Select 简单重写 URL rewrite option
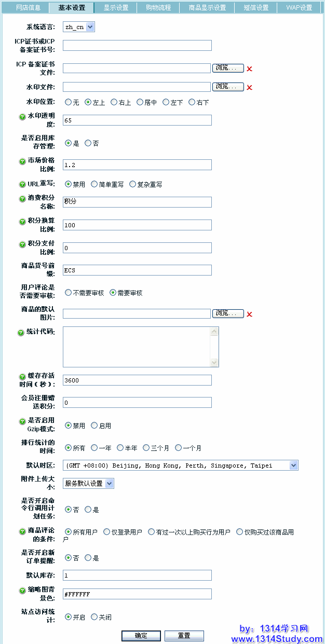This screenshot has height=644, width=325. (x=94, y=184)
